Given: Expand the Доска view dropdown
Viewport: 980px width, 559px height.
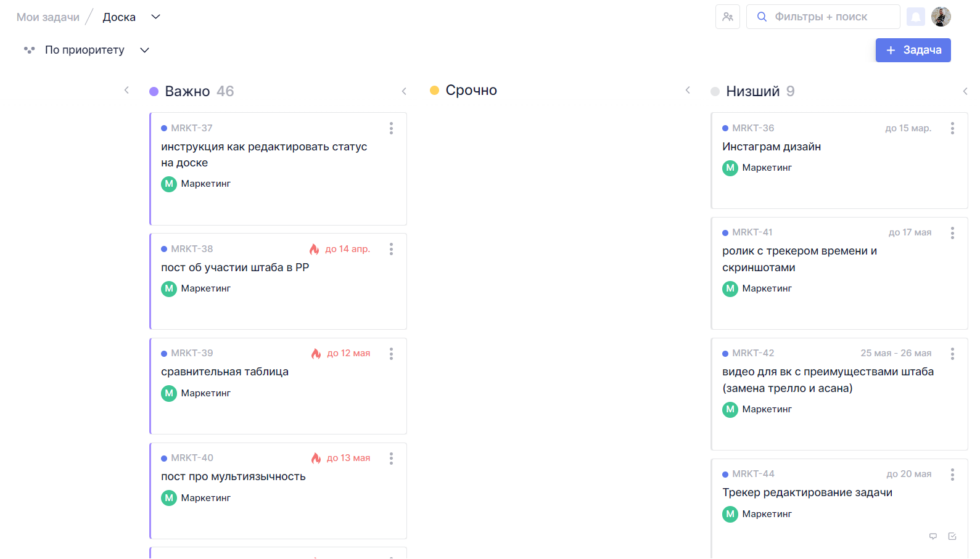Looking at the screenshot, I should (x=156, y=17).
